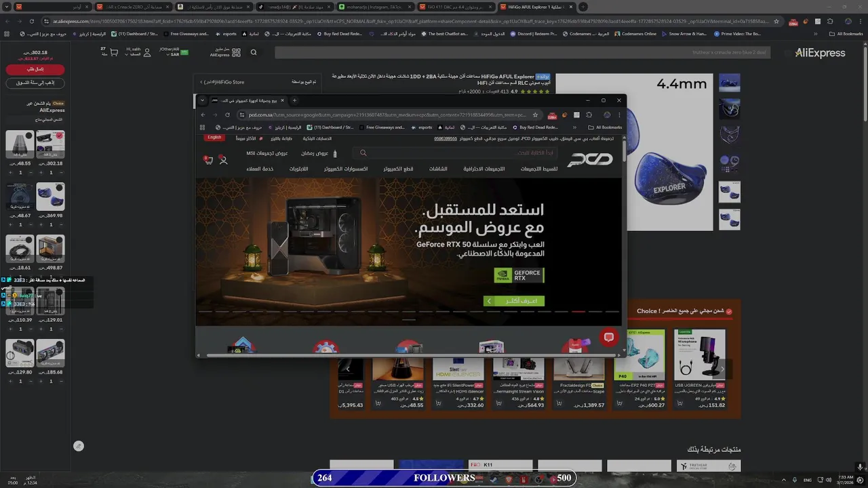Reload the PCD page in front window

point(227,115)
